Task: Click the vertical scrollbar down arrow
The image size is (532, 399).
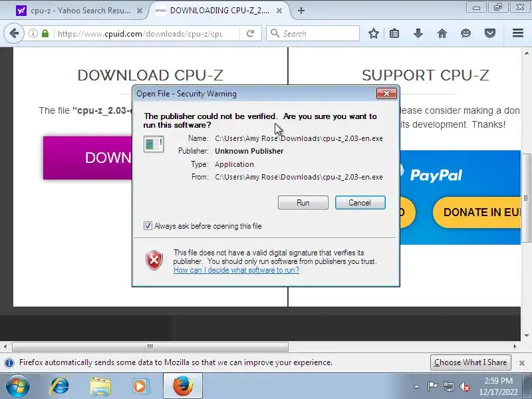Action: click(x=526, y=335)
